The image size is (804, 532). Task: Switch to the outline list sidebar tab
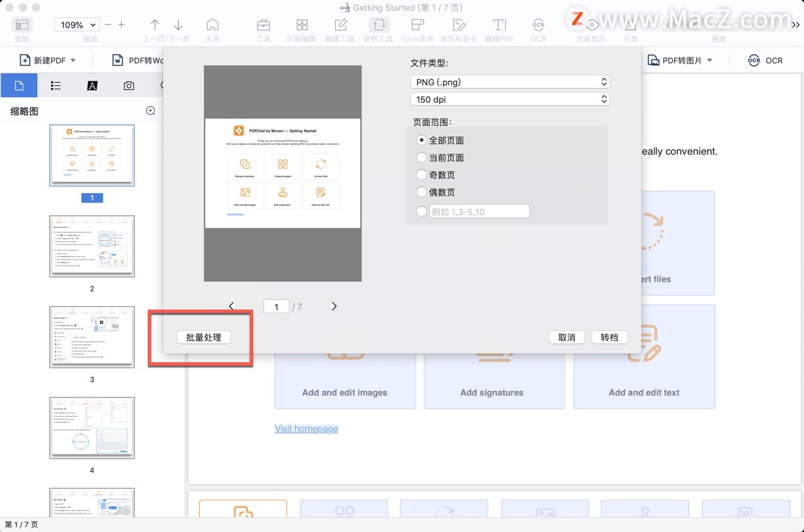(56, 86)
